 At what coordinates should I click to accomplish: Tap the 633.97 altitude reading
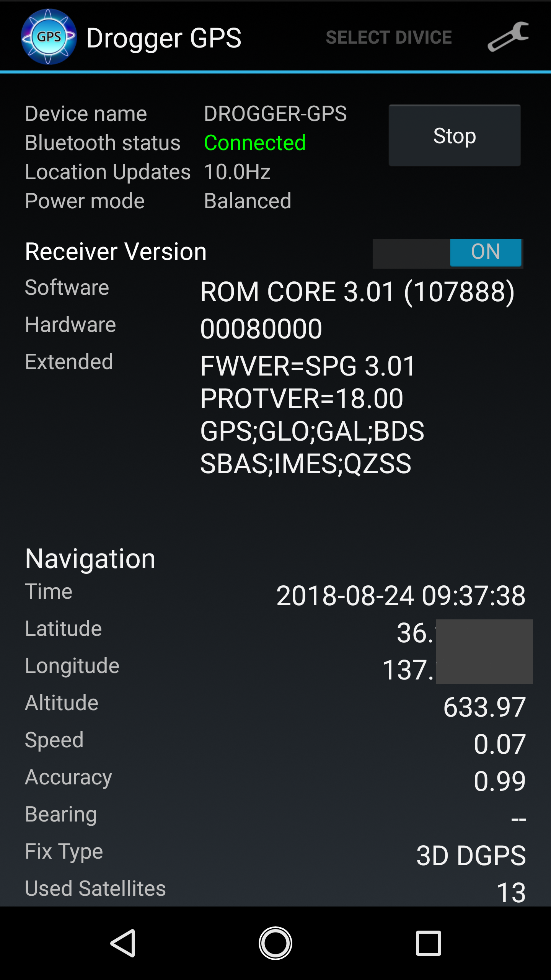click(484, 707)
